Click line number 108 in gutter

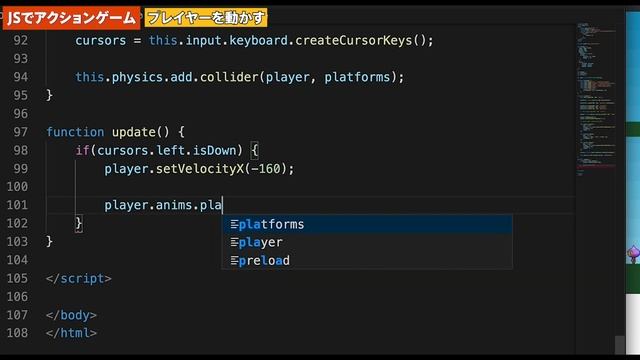(x=17, y=333)
